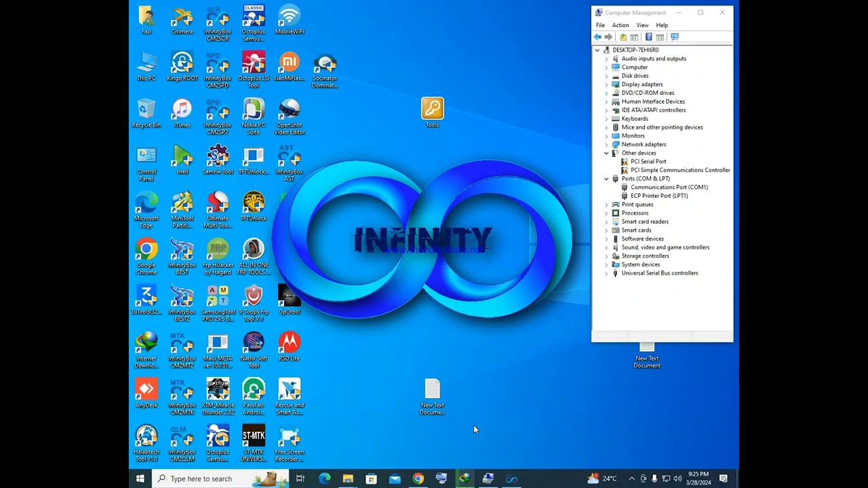Screen dimensions: 868x488
Task: Expand the Network adapters node
Action: point(606,144)
